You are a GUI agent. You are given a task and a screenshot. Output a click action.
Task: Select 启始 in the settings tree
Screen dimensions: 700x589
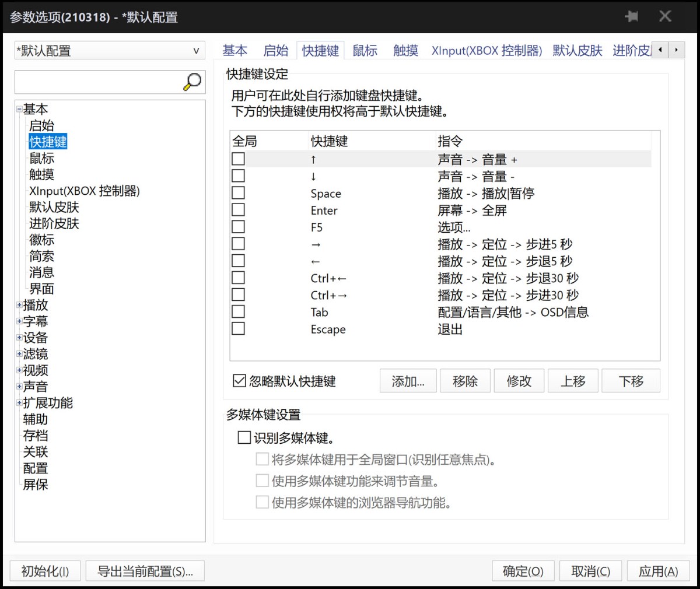coord(41,125)
